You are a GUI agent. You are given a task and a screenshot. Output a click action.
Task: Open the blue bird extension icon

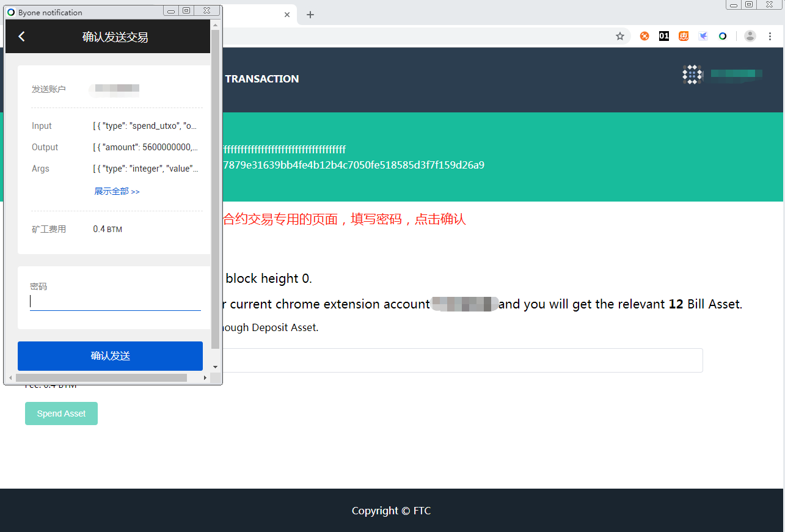(703, 36)
